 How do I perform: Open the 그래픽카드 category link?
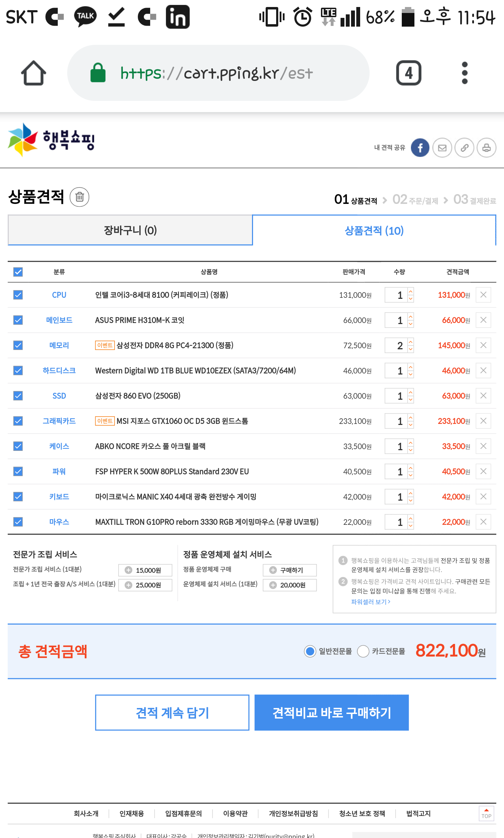(x=59, y=421)
